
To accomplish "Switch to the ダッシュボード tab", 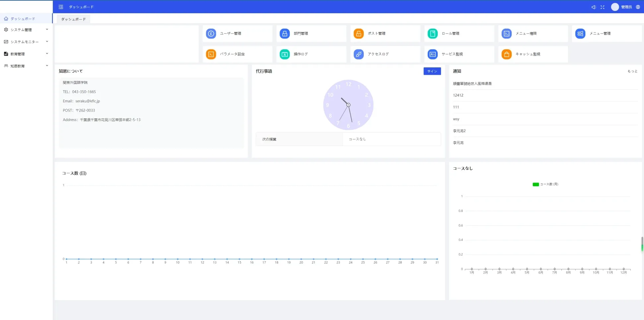I will tap(73, 19).
